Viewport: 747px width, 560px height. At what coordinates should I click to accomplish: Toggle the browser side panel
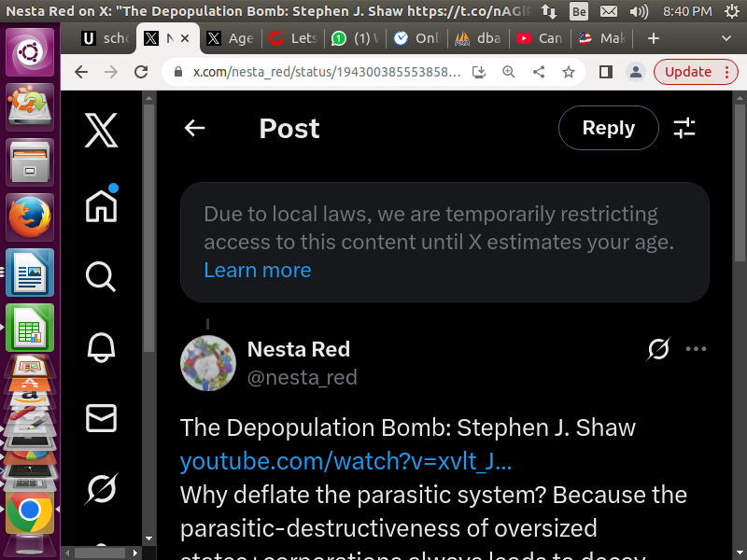click(605, 73)
